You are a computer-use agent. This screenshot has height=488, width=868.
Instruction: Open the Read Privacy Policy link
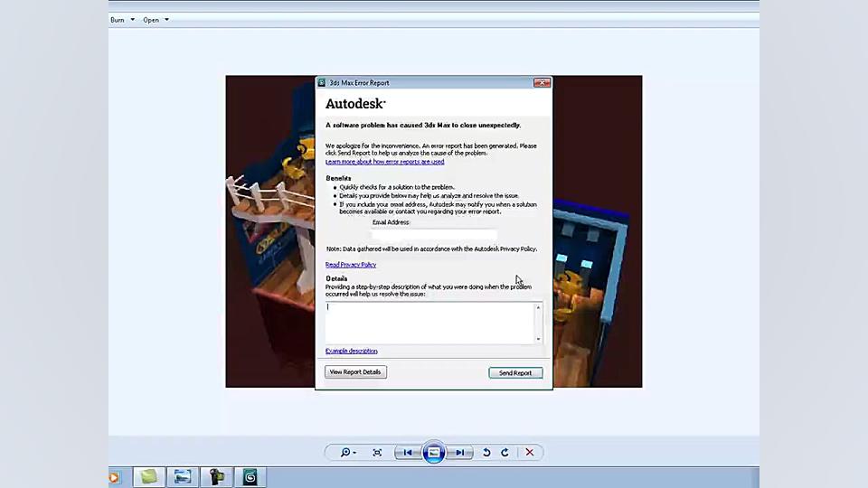[351, 265]
